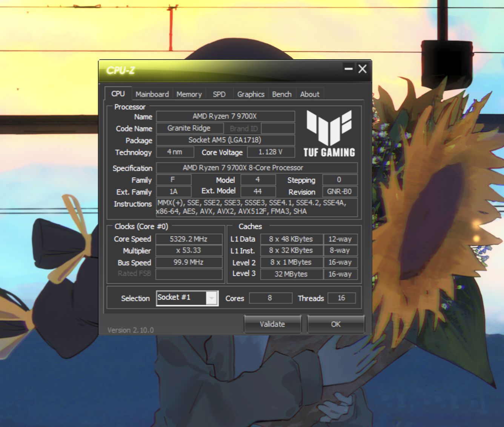Viewport: 504px width, 427px height.
Task: Click the Clocks (Core #0) group label
Action: [x=141, y=226]
